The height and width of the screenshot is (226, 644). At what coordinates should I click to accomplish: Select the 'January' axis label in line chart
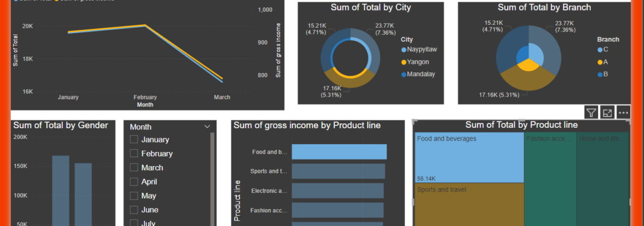[68, 97]
